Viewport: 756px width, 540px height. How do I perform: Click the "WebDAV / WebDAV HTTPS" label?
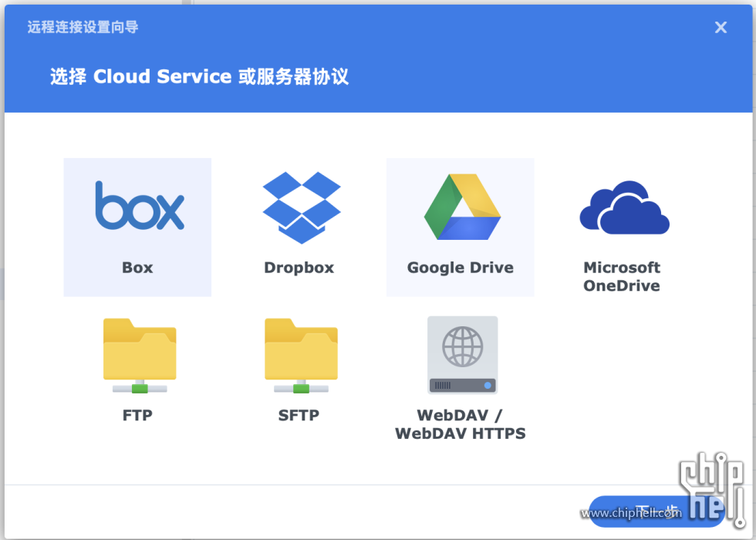point(461,424)
